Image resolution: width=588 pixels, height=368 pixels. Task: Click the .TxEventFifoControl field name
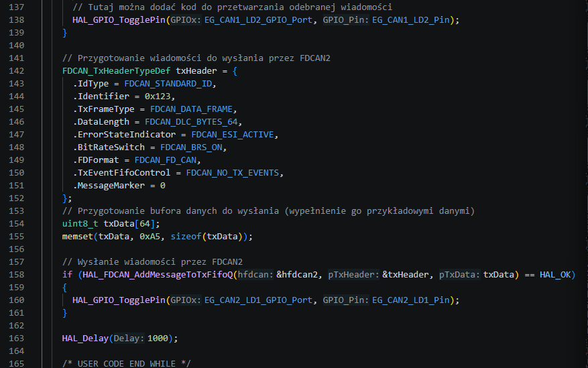coord(121,173)
